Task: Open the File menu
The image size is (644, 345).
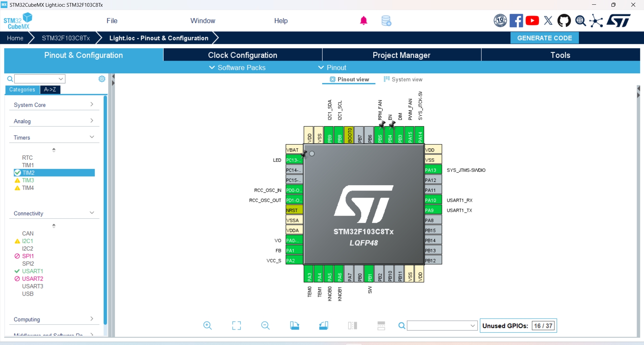Action: point(112,21)
